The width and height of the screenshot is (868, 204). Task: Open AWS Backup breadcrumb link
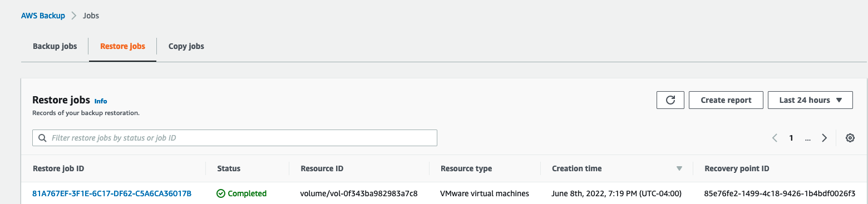coord(43,16)
